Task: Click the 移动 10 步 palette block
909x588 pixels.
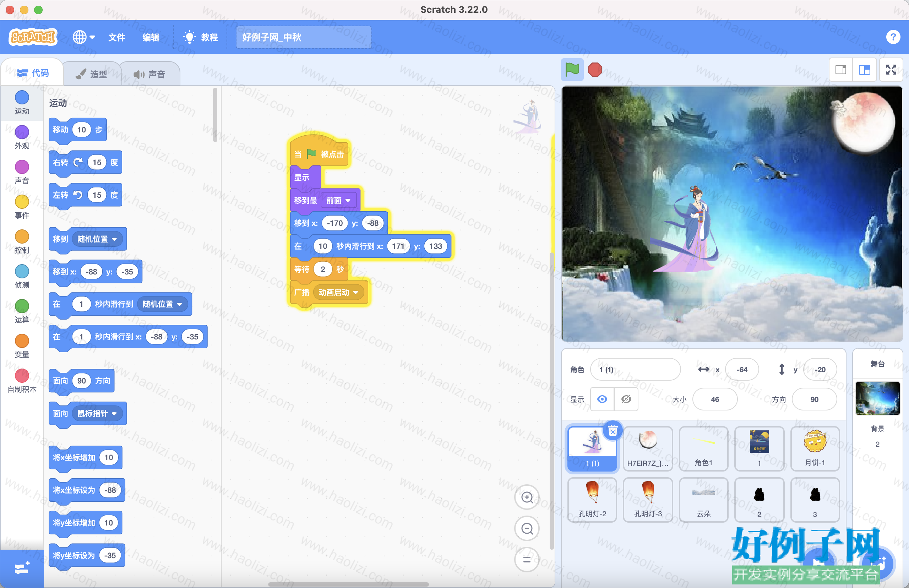Action: point(78,130)
